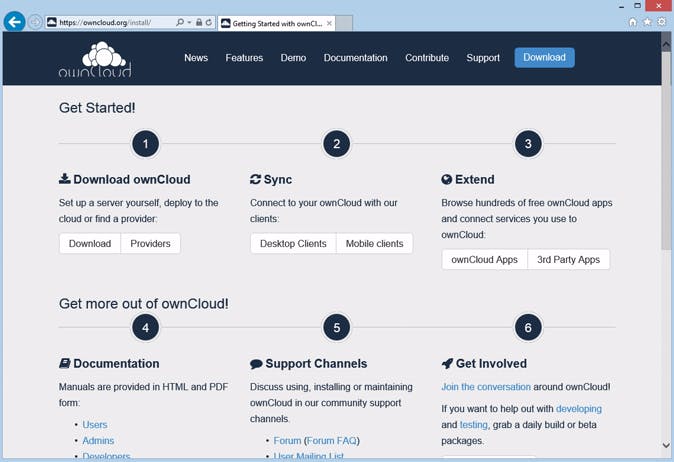Image resolution: width=674 pixels, height=462 pixels.
Task: Click step number 6 circle
Action: coord(528,327)
